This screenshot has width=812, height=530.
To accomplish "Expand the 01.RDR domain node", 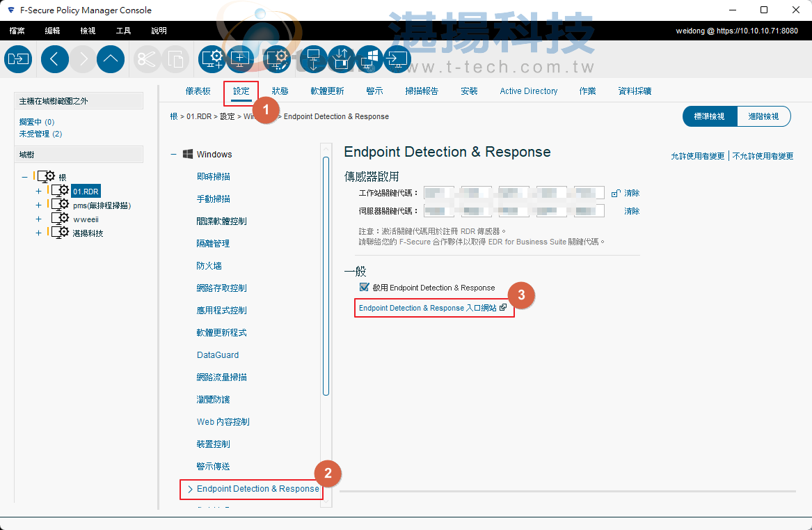I will coord(38,192).
